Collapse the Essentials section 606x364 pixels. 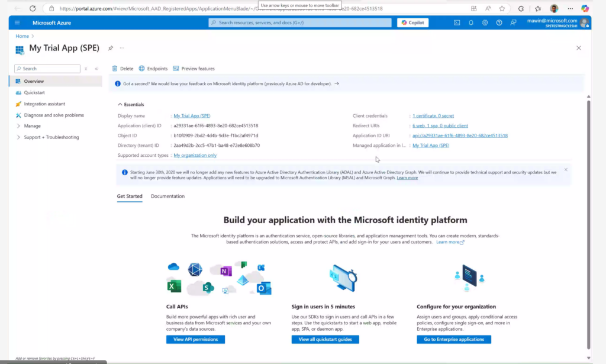pos(131,104)
